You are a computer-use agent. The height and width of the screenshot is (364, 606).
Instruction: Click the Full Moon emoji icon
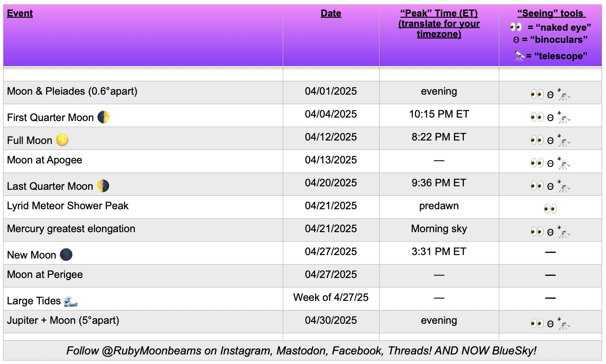(x=62, y=140)
